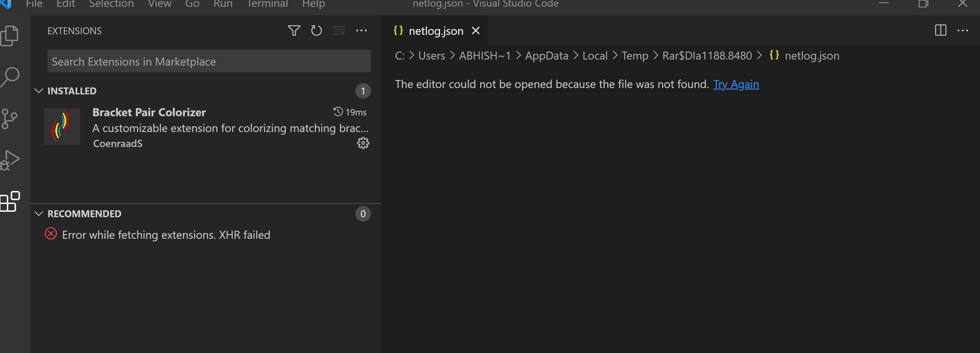Open the gear settings for Bracket Pair Colorizer
This screenshot has width=980, height=353.
pyautogui.click(x=363, y=143)
